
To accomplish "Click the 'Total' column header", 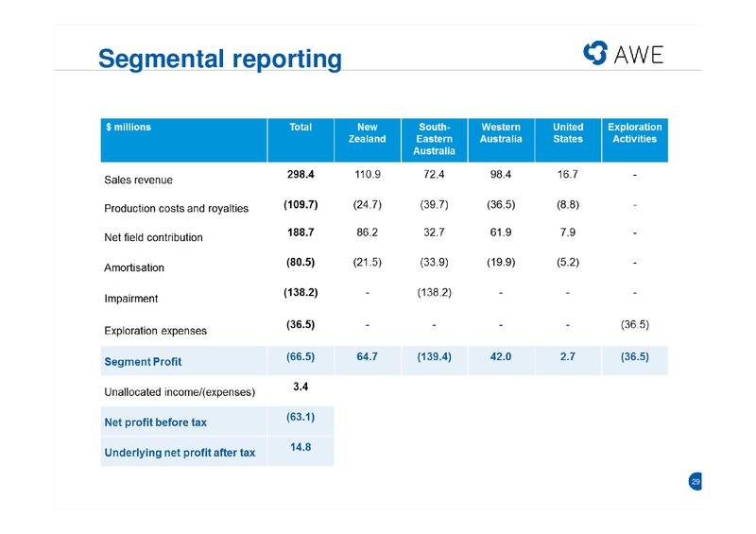I will [301, 140].
